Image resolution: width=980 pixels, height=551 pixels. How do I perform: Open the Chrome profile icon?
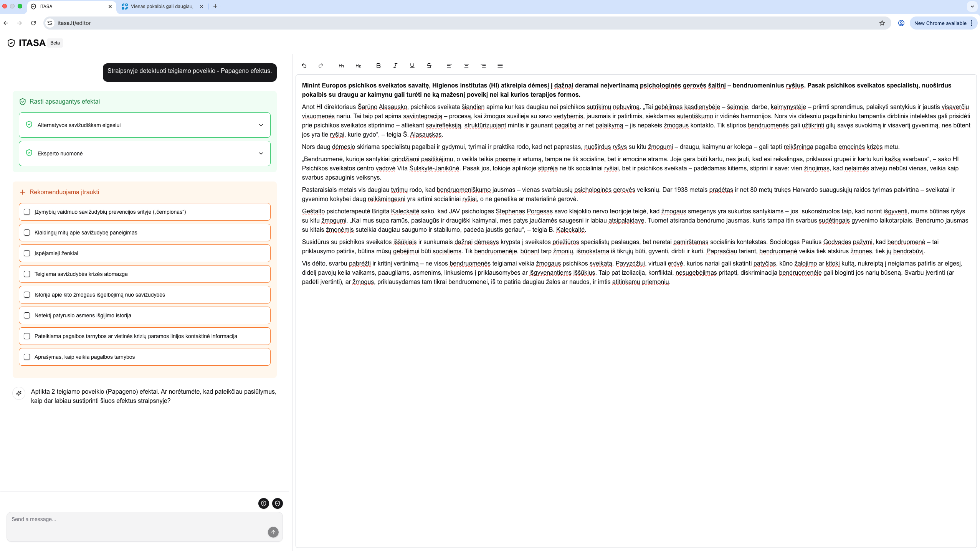coord(901,23)
